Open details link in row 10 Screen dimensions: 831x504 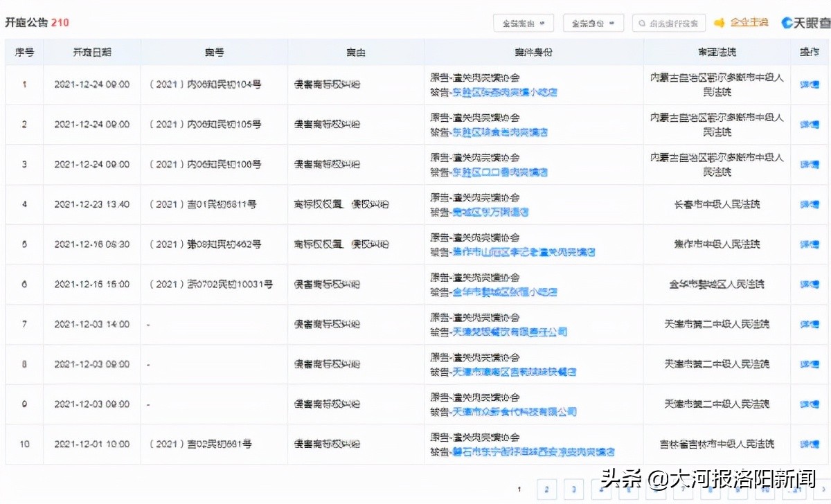pos(809,444)
